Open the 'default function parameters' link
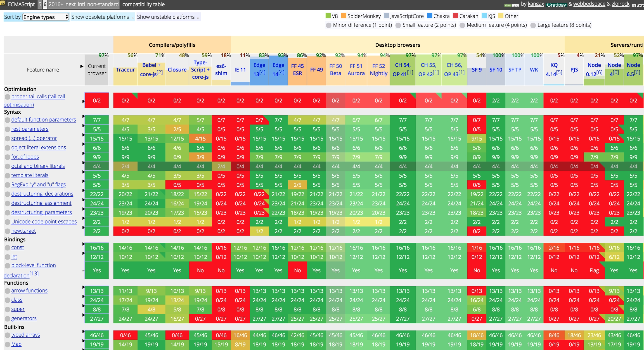The image size is (644, 350). coord(43,120)
